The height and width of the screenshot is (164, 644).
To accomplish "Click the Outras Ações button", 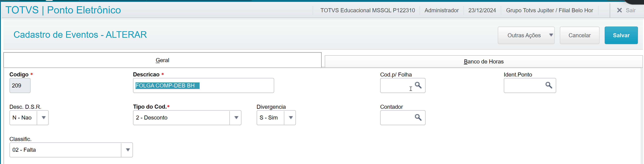I will [526, 35].
